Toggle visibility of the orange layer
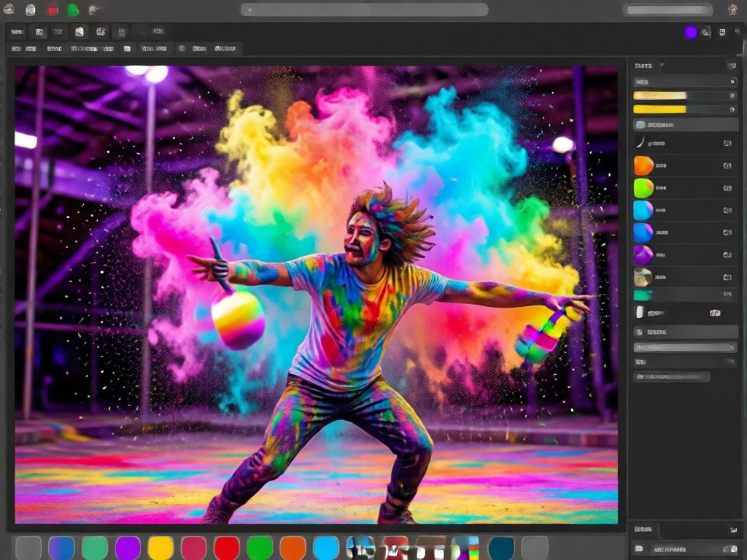The width and height of the screenshot is (747, 560). 727,166
